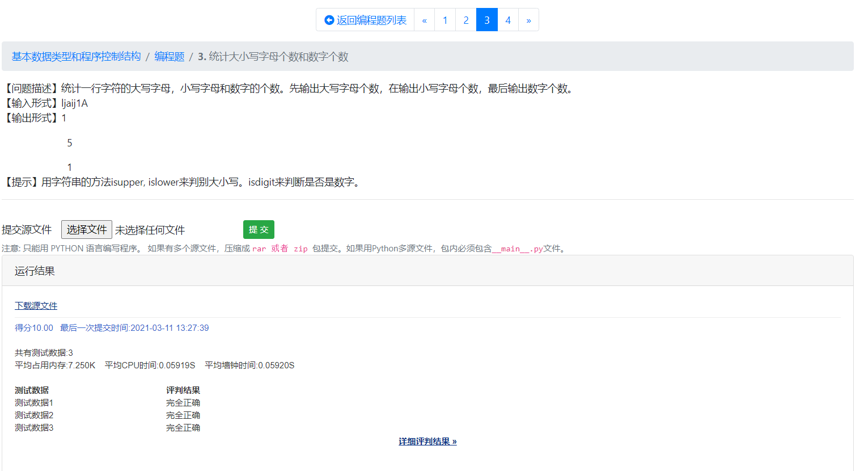
Task: Click the 选择文件 file picker button
Action: click(x=86, y=229)
